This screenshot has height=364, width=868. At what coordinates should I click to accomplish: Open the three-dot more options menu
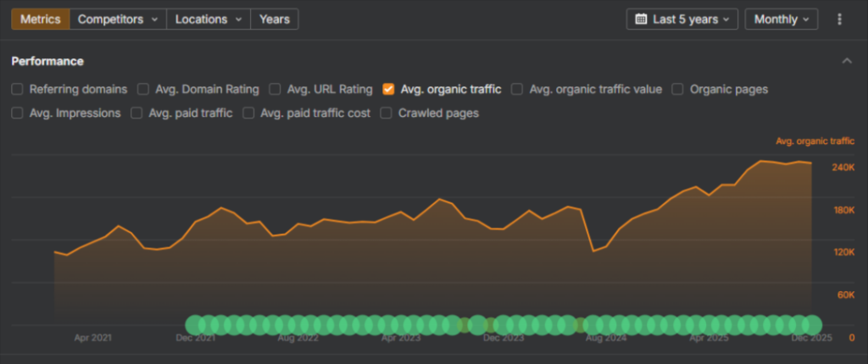[x=839, y=19]
